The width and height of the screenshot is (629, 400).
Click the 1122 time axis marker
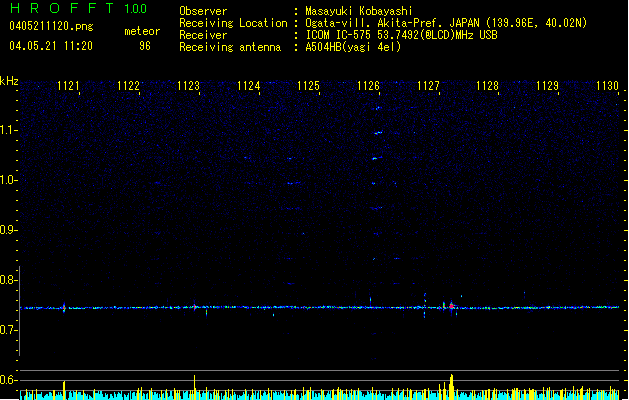click(128, 85)
